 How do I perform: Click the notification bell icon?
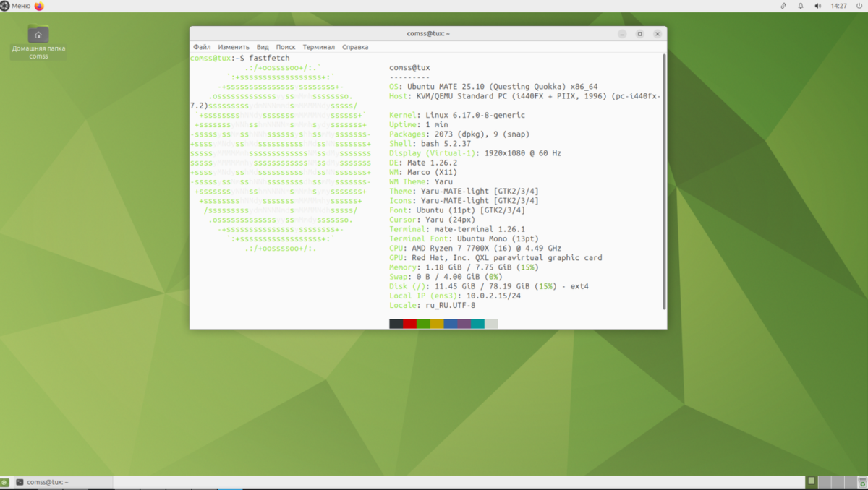(x=800, y=6)
